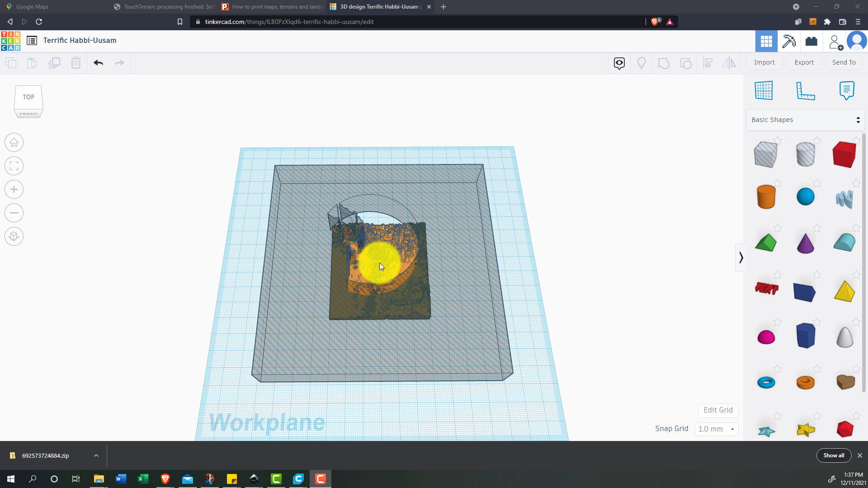Viewport: 868px width, 488px height.
Task: Toggle perspective/orthographic view cube icon
Action: tap(14, 237)
